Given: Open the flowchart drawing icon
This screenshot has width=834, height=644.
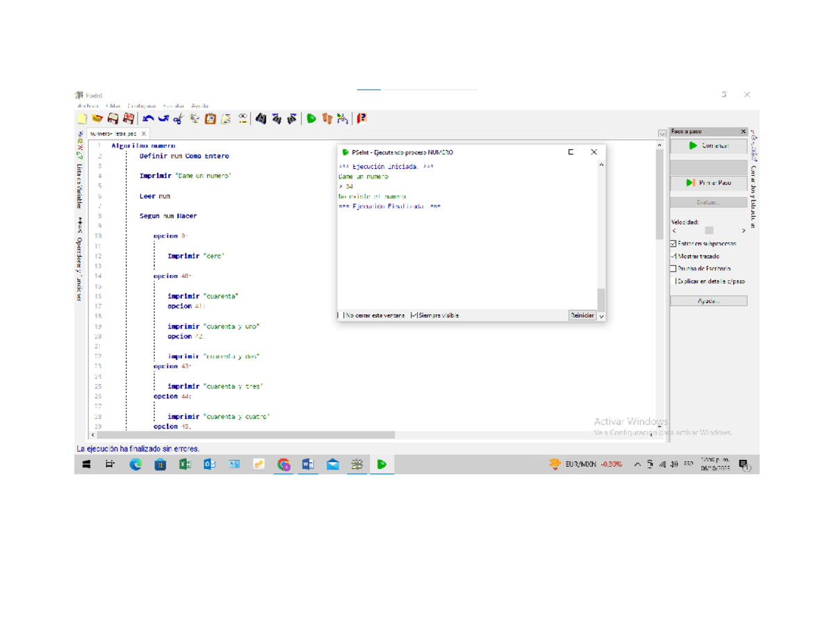Looking at the screenshot, I should pyautogui.click(x=342, y=119).
